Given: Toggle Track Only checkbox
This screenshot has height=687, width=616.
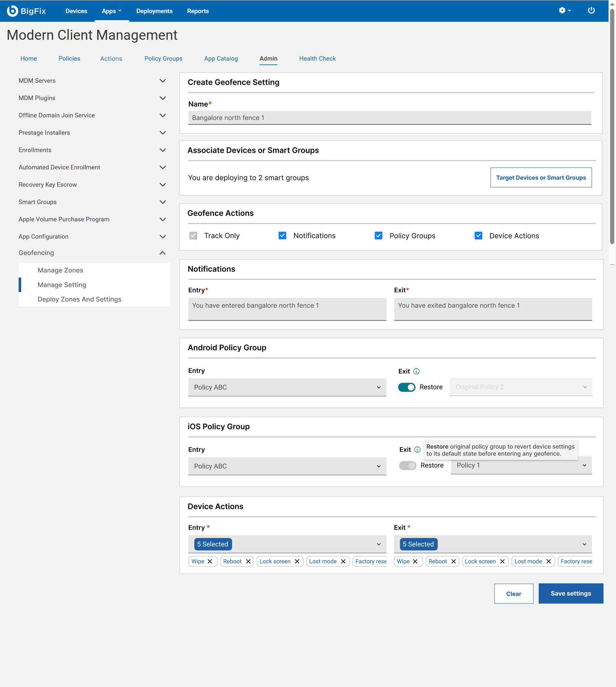Looking at the screenshot, I should tap(193, 236).
